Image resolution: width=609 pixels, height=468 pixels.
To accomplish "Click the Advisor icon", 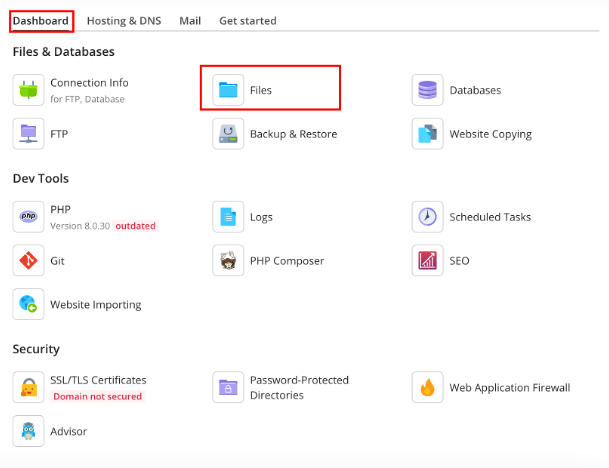I will point(28,431).
